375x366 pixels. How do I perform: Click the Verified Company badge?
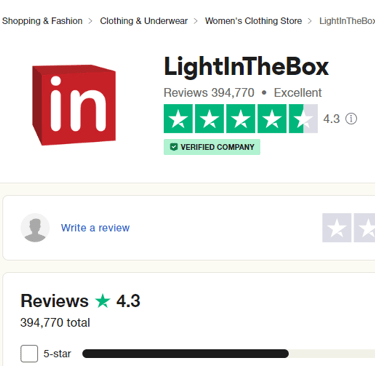[x=212, y=147]
